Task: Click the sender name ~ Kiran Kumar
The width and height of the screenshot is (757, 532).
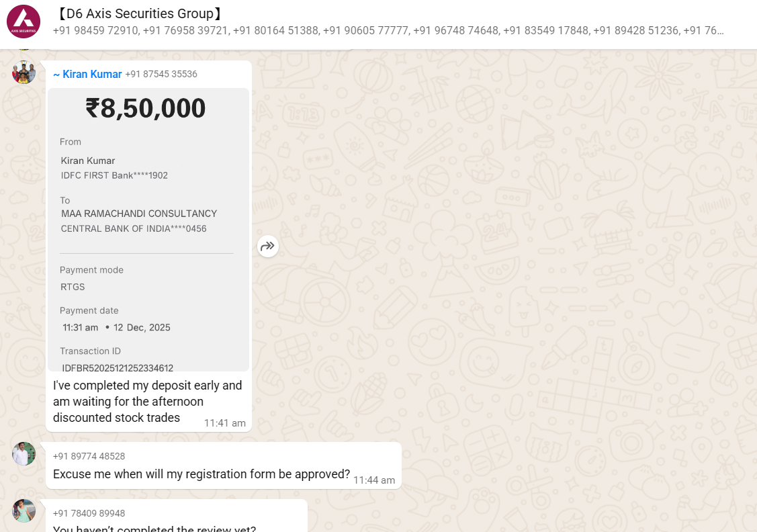Action: point(87,75)
